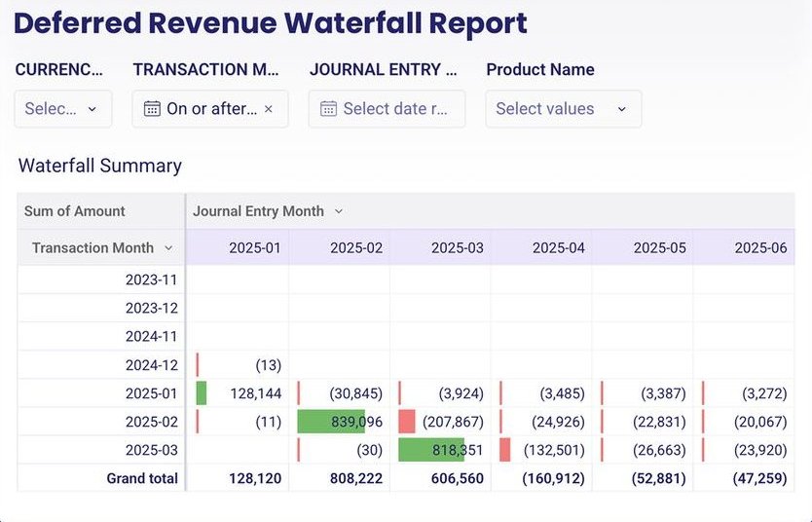
Task: Select the 2025-04 column header
Action: [541, 247]
